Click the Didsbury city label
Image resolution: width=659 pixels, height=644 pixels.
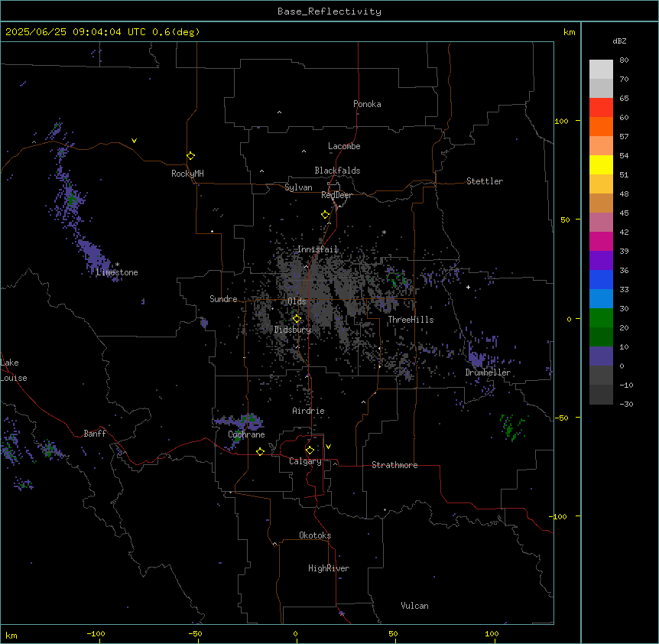click(x=293, y=330)
